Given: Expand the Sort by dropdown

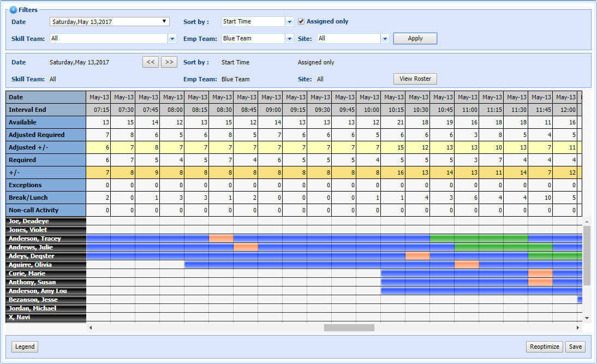Looking at the screenshot, I should click(x=289, y=22).
